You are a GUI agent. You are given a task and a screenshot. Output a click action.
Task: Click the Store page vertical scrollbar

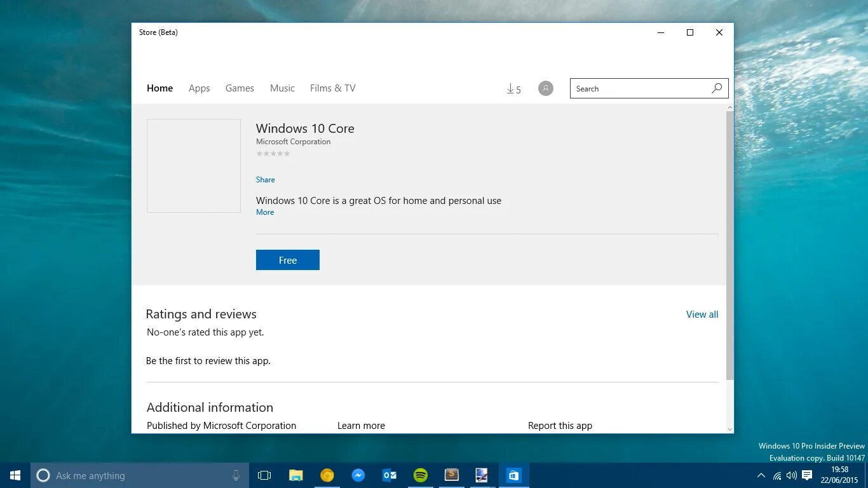click(730, 247)
